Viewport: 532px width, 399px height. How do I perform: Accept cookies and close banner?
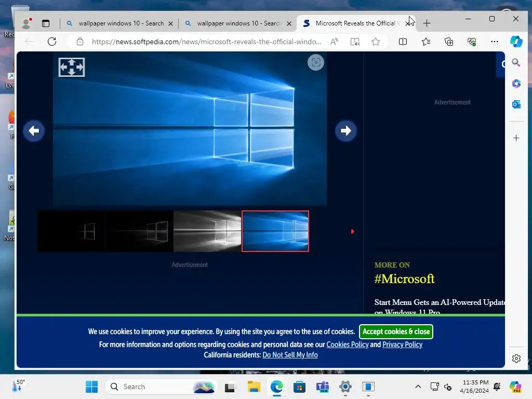[396, 331]
